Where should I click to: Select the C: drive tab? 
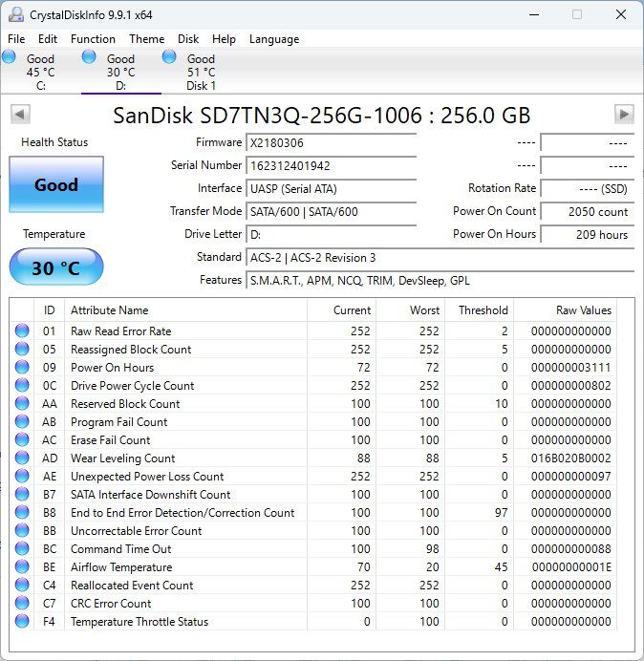40,72
